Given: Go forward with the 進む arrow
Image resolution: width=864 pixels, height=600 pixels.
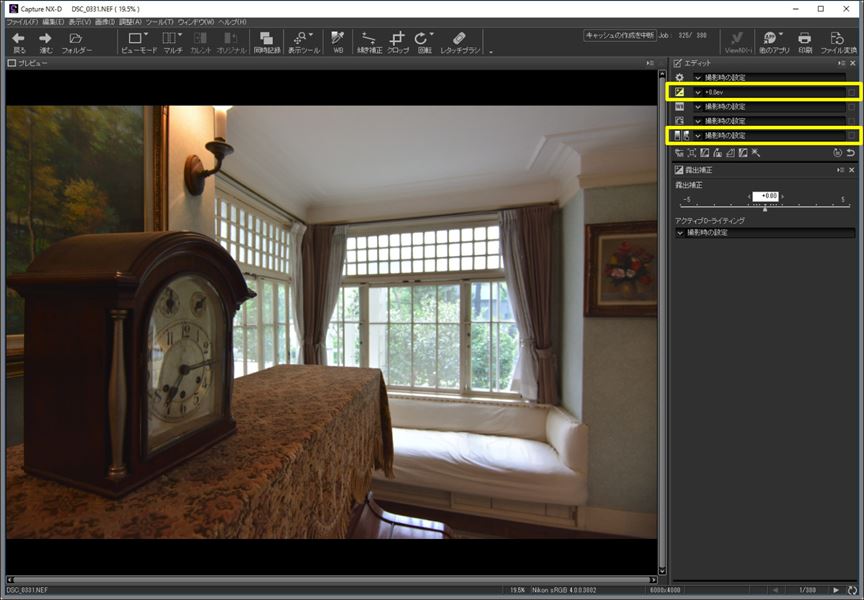Looking at the screenshot, I should [x=46, y=42].
